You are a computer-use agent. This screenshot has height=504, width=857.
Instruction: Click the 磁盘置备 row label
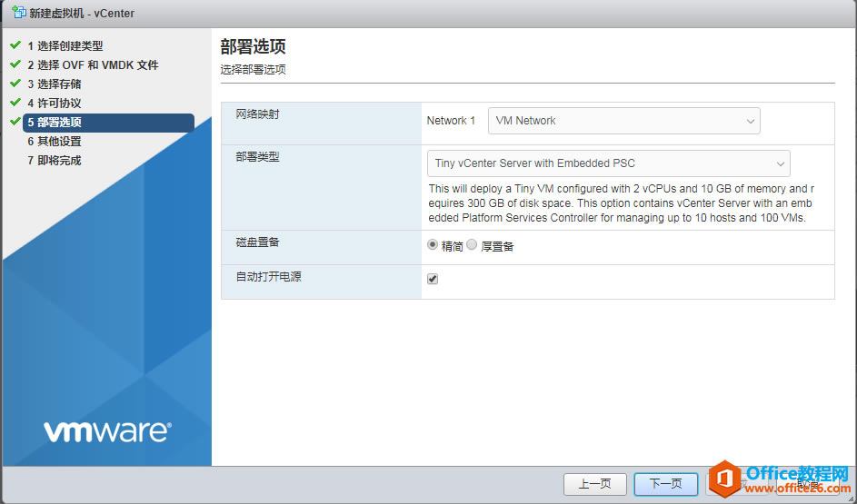point(257,242)
